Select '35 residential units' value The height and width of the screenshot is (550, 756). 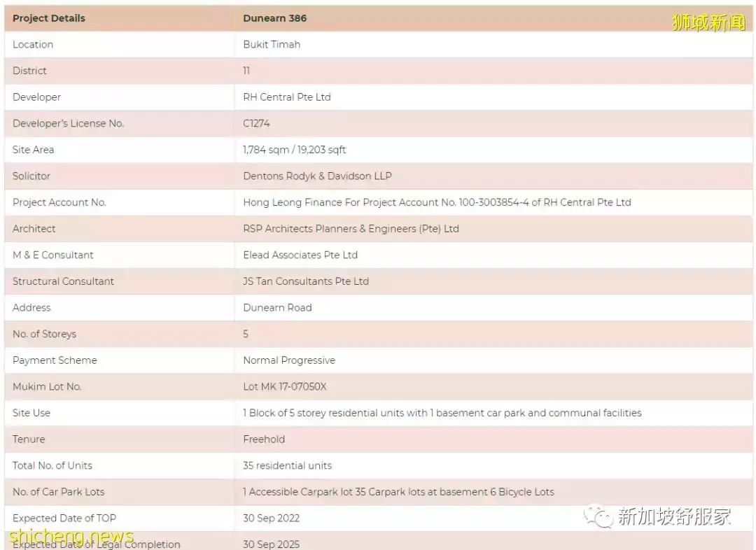[288, 465]
